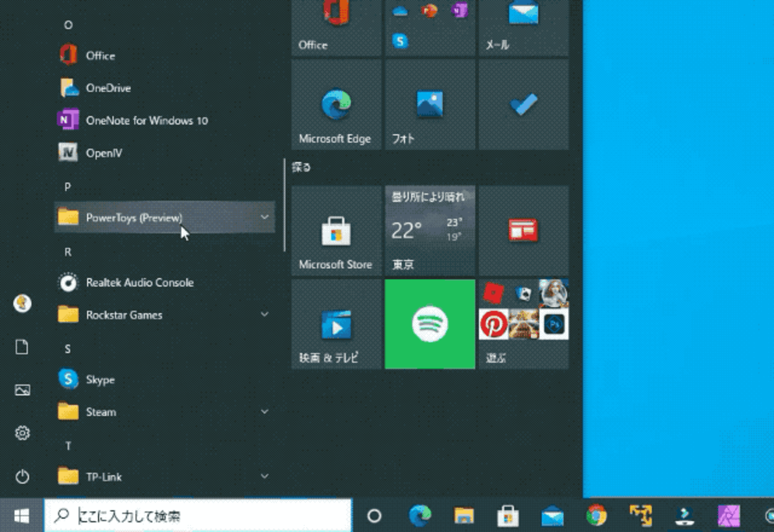Click OneDrive icon in the tile folder

pos(400,11)
